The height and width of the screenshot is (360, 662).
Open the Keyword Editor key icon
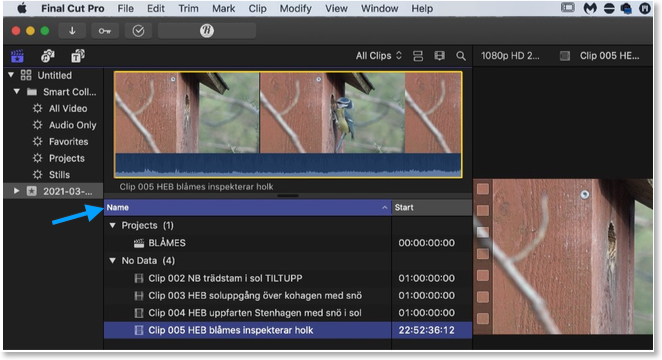click(x=105, y=31)
